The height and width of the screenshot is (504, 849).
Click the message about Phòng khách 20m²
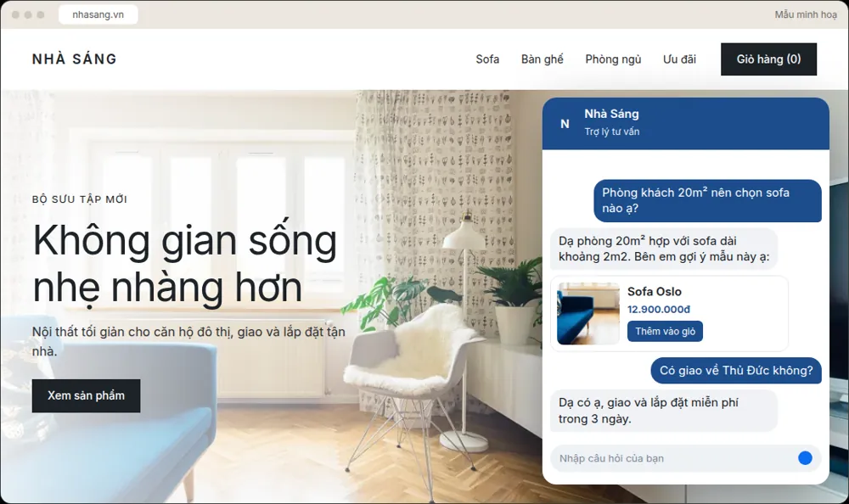[707, 200]
